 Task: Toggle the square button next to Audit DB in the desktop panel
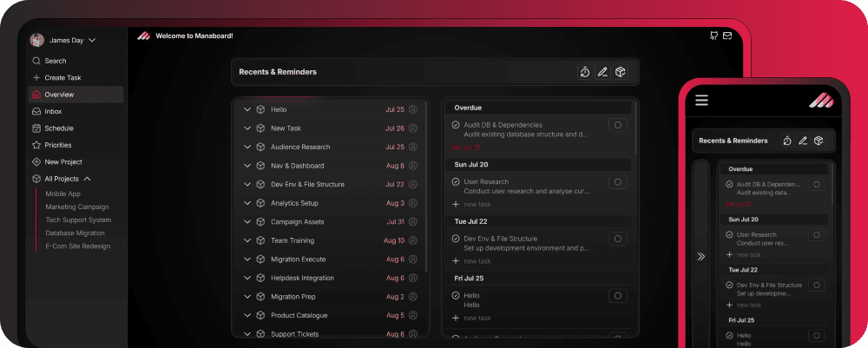[618, 125]
